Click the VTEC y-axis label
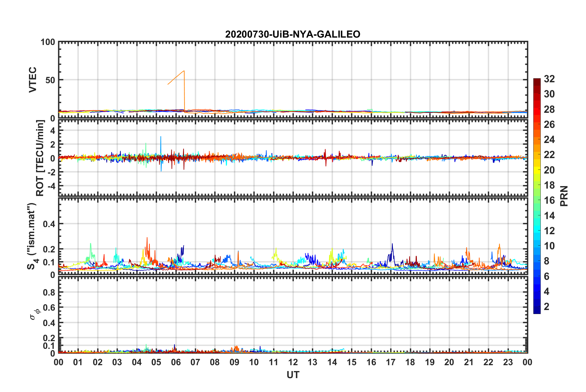 coord(33,80)
